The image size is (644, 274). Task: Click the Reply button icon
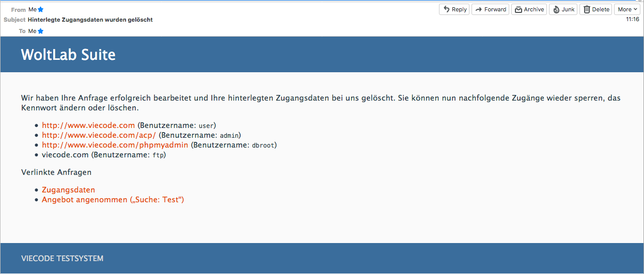[x=447, y=9]
